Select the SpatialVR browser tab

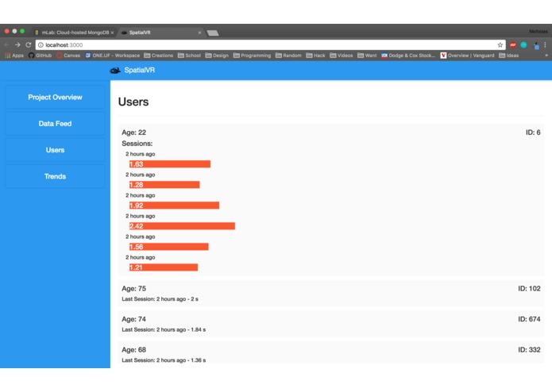click(160, 33)
